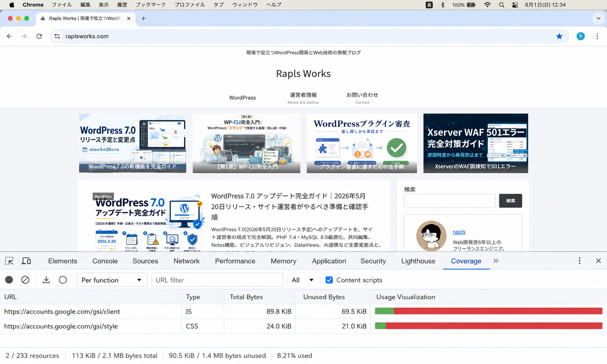
Task: Open Chrome profile avatar R
Action: coord(580,36)
